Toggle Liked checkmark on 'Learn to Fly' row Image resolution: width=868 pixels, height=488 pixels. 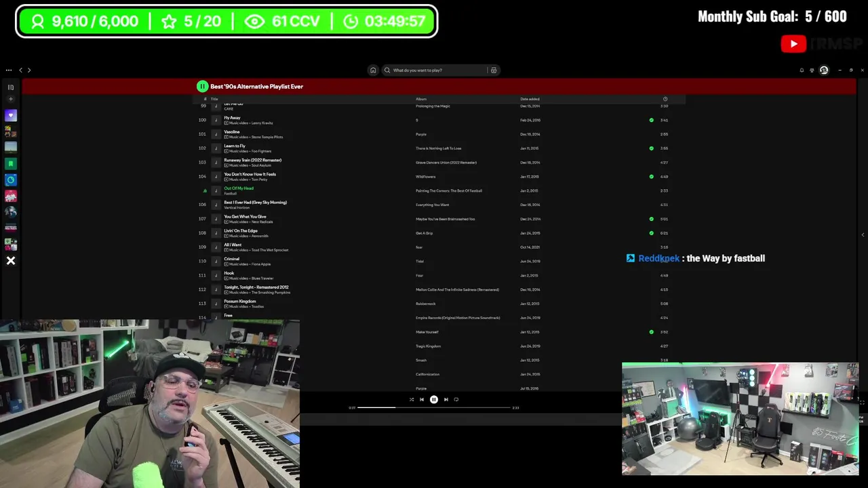[651, 148]
